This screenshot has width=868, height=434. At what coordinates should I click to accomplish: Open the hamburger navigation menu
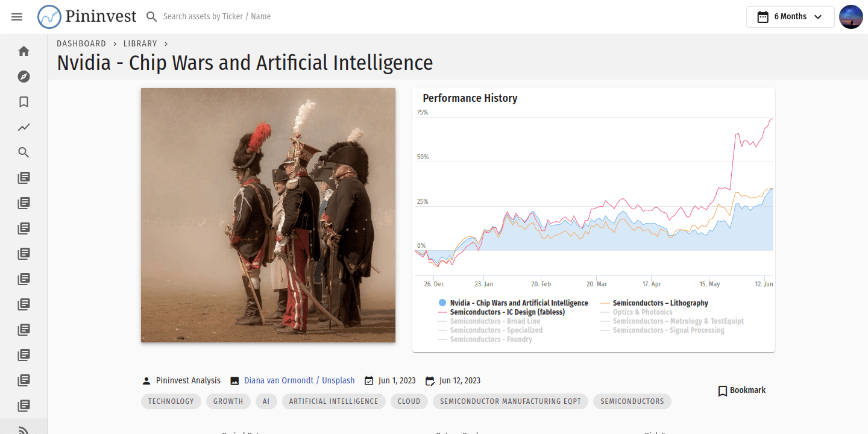17,17
